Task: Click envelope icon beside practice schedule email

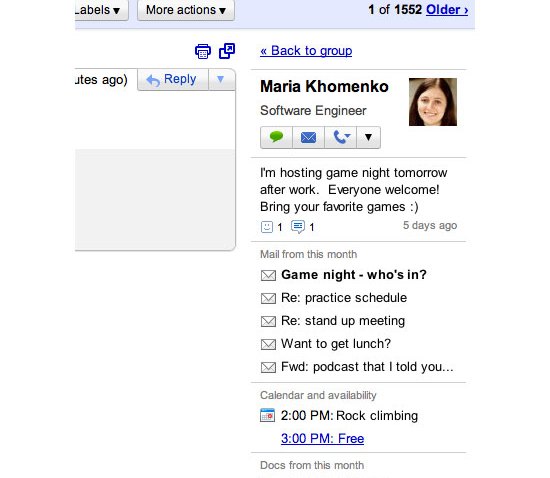Action: [x=268, y=298]
